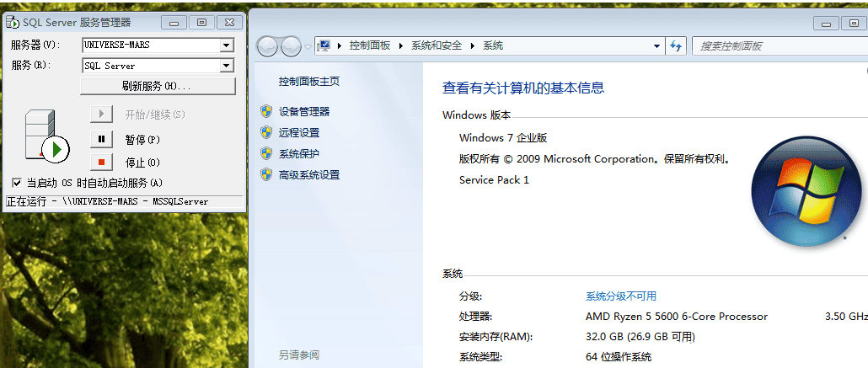Toggle auto-start service when OS starts
The width and height of the screenshot is (868, 368).
pyautogui.click(x=17, y=183)
